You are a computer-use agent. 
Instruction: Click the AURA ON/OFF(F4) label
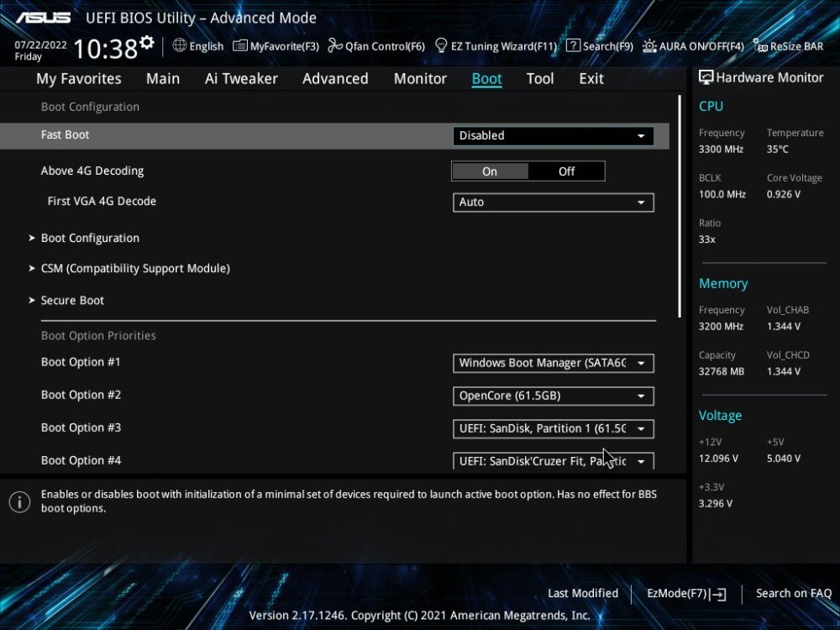(x=701, y=46)
